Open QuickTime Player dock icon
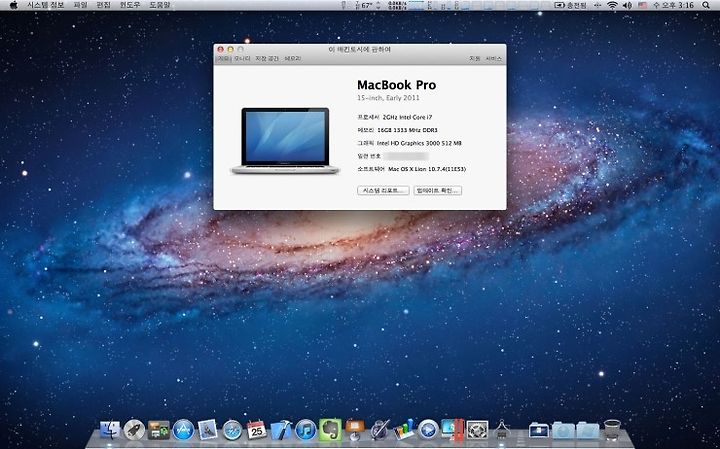 428,430
